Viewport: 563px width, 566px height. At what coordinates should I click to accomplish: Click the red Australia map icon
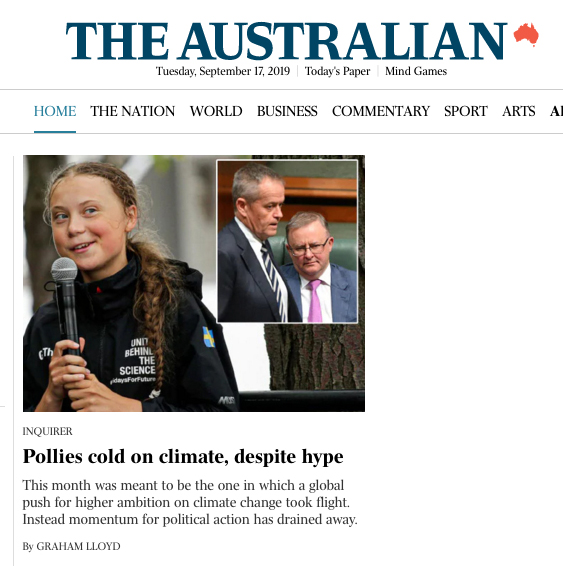(526, 35)
